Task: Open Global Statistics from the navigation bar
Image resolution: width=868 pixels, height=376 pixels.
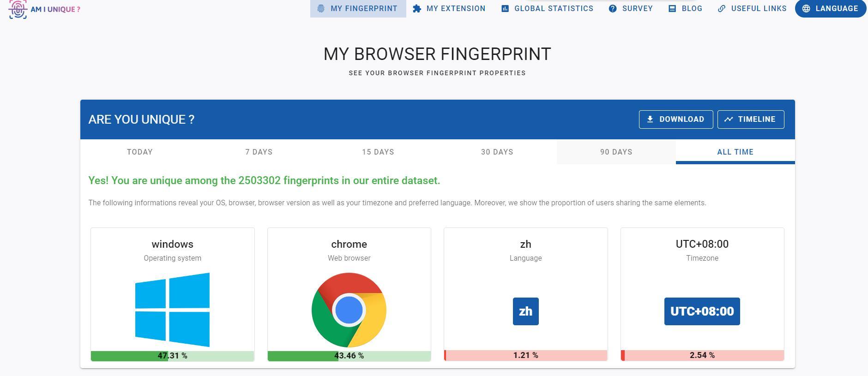Action: [547, 9]
